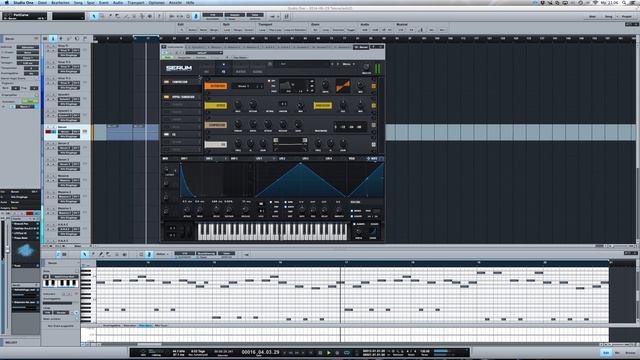This screenshot has height=360, width=640.
Task: Select the Bend tool in the main toolbar
Action: (x=142, y=16)
